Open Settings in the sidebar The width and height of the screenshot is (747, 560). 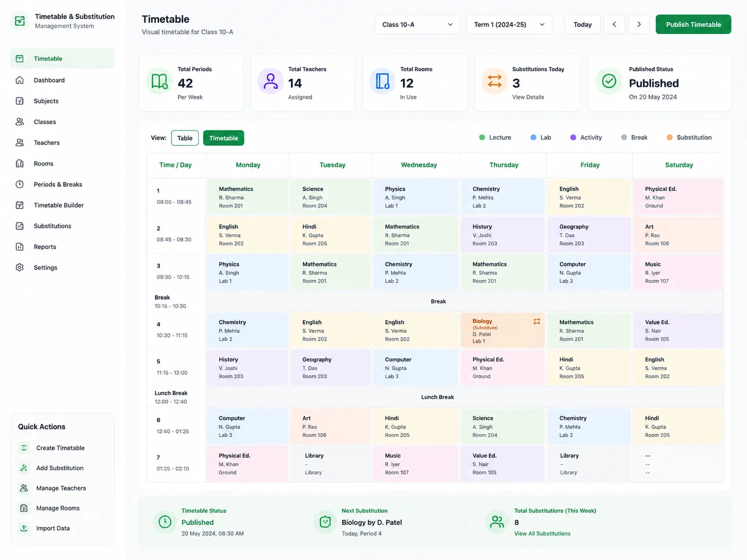click(x=62, y=268)
